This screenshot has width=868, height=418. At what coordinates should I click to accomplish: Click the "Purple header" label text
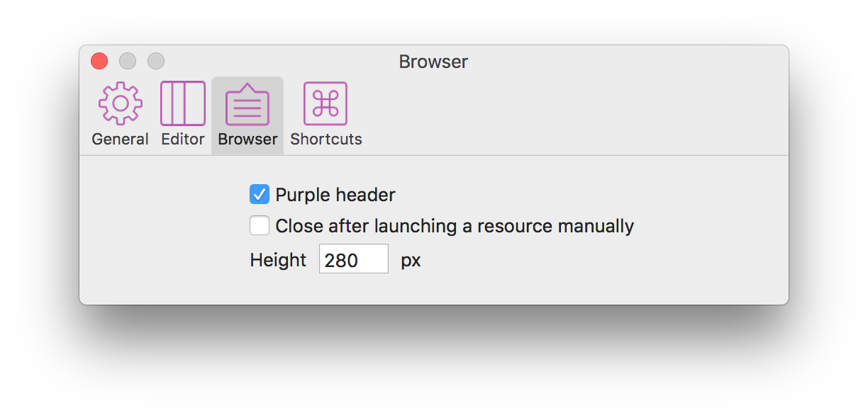coord(335,195)
